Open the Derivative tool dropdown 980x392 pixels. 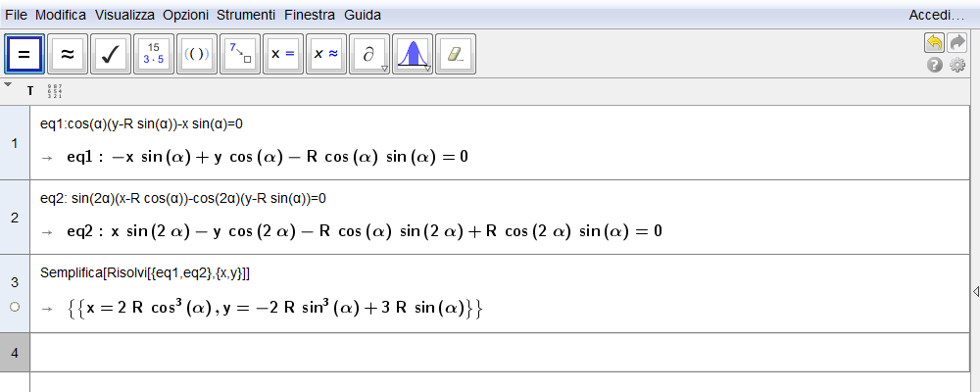click(369, 54)
